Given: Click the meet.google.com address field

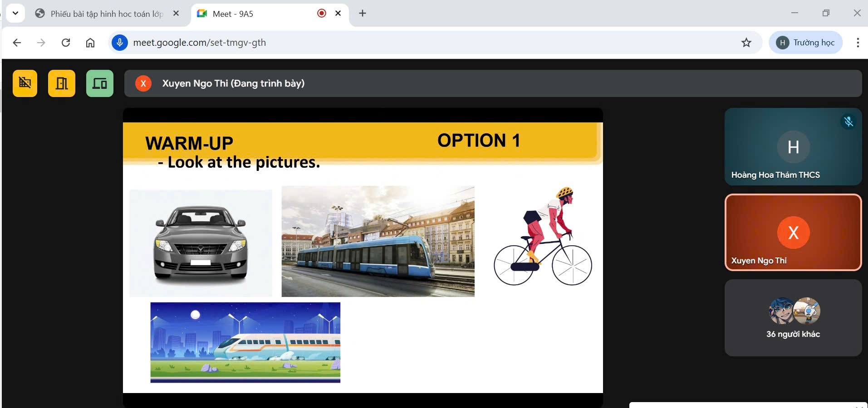Looking at the screenshot, I should pyautogui.click(x=408, y=43).
